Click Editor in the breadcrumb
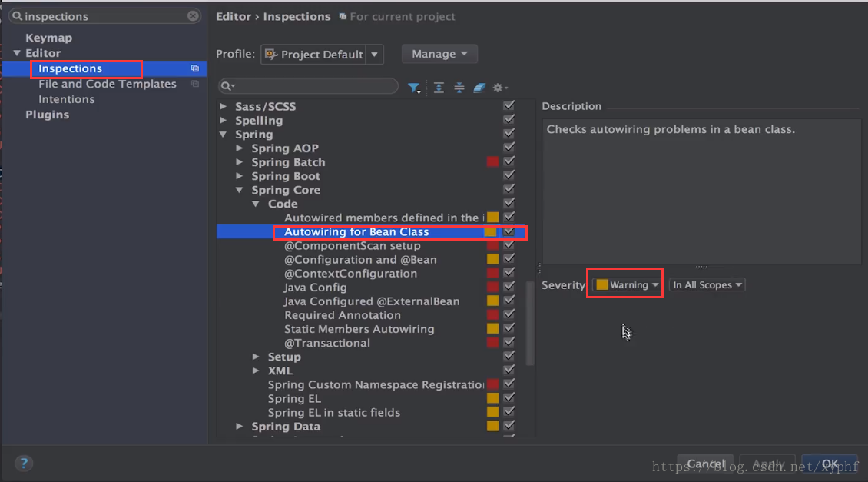This screenshot has height=482, width=868. [233, 17]
